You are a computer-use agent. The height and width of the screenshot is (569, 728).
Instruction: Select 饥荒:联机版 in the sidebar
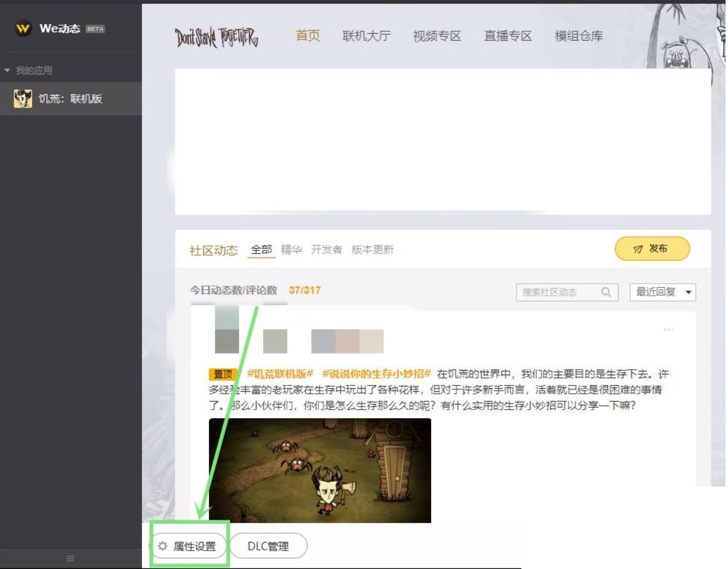(71, 98)
